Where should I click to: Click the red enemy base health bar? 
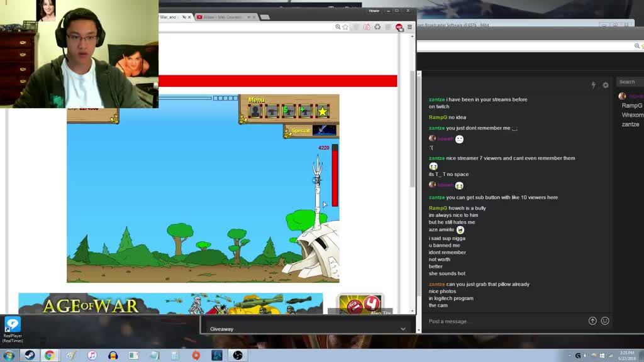[x=335, y=175]
